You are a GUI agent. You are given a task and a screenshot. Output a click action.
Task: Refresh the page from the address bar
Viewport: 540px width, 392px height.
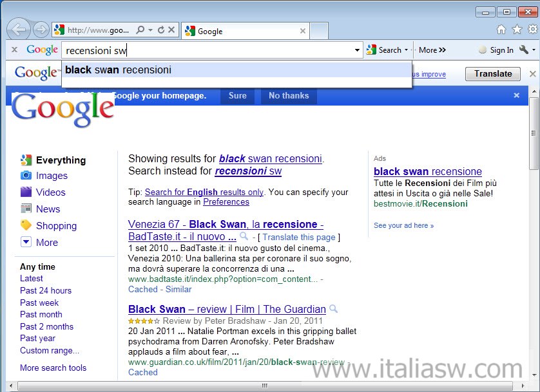(161, 30)
